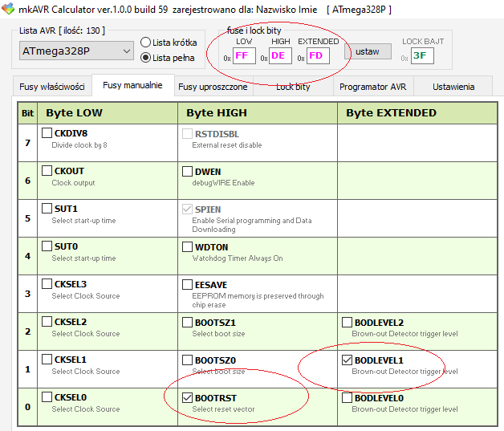Enable the WDTON watchdog checkbox
The width and height of the screenshot is (504, 431).
point(187,247)
